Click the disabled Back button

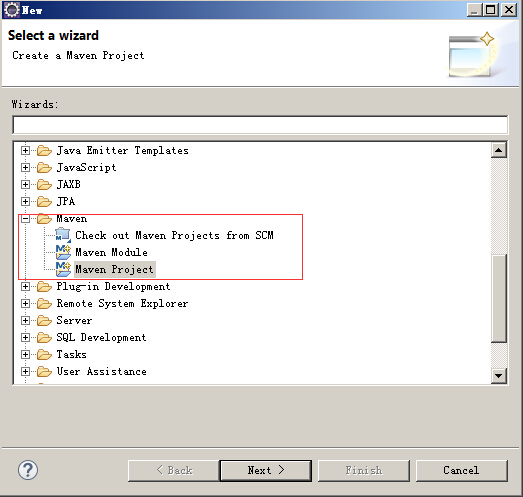(173, 471)
